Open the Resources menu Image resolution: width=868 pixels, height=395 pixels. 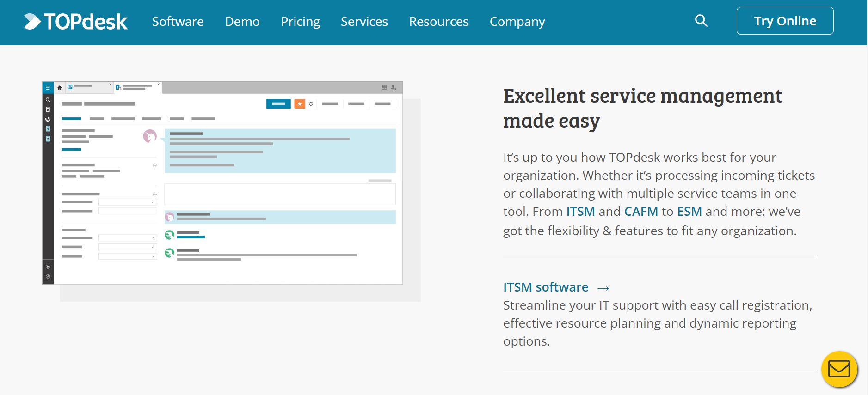(x=439, y=22)
